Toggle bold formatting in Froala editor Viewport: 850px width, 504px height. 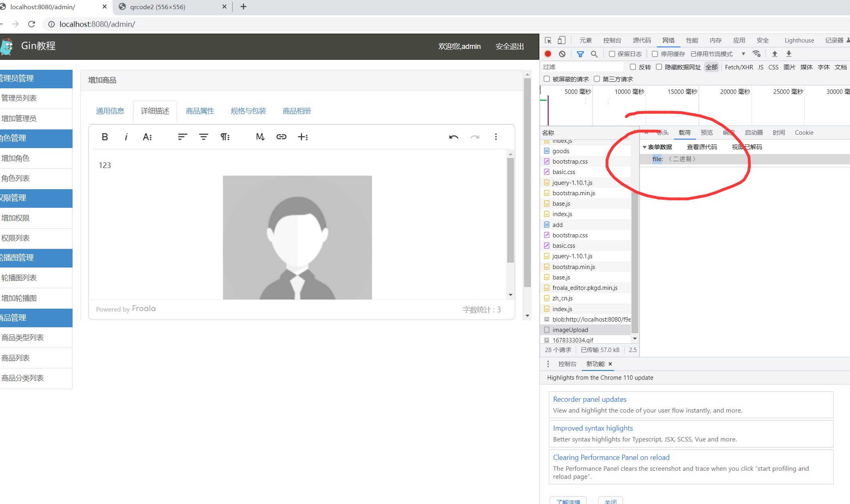pyautogui.click(x=105, y=137)
